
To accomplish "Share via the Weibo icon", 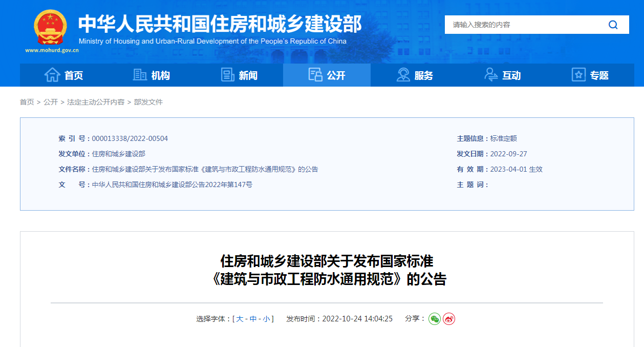I will click(x=449, y=319).
